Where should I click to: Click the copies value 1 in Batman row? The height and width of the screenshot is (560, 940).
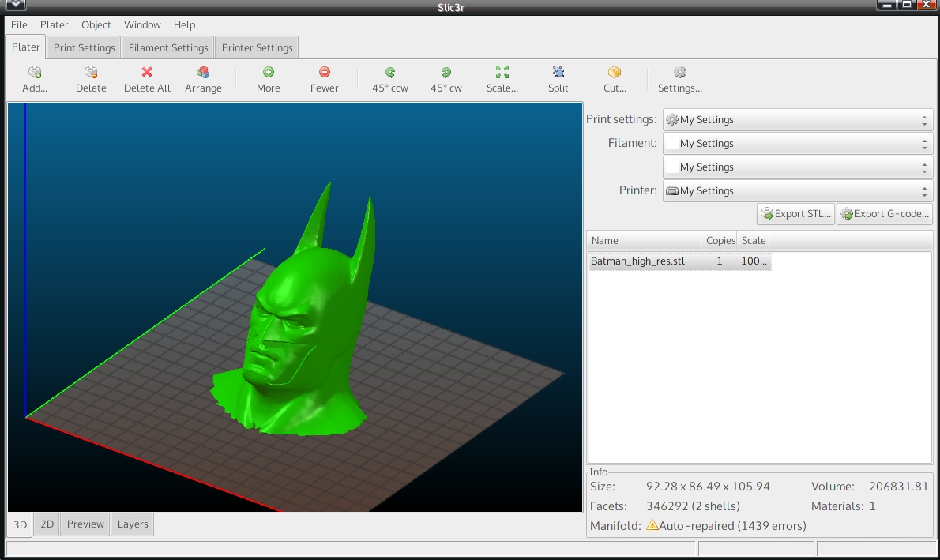[720, 261]
